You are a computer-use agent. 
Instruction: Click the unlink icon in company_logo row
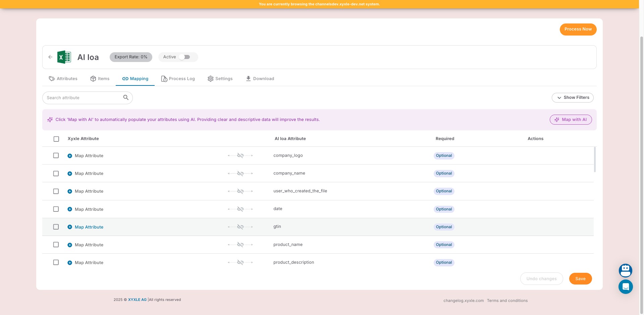pos(240,155)
